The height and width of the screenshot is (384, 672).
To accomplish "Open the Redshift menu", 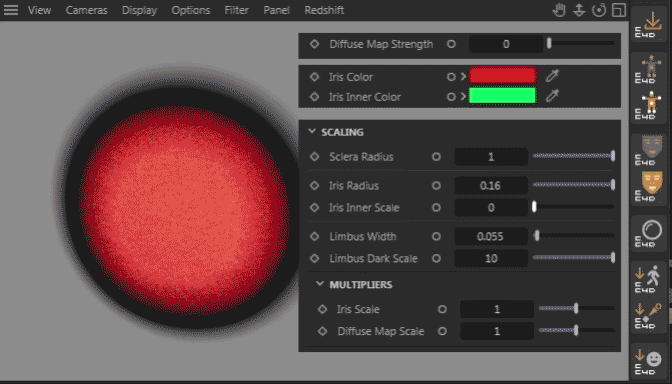I will tap(324, 10).
